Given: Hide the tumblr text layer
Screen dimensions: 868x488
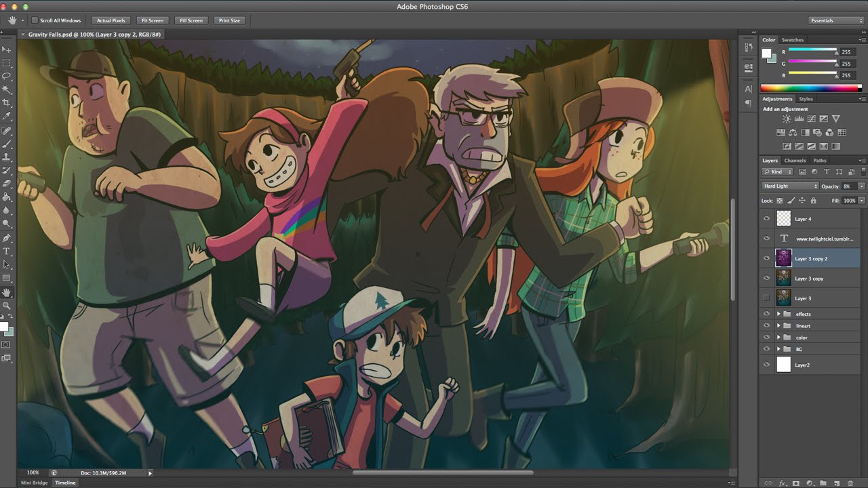Looking at the screenshot, I should click(x=767, y=239).
